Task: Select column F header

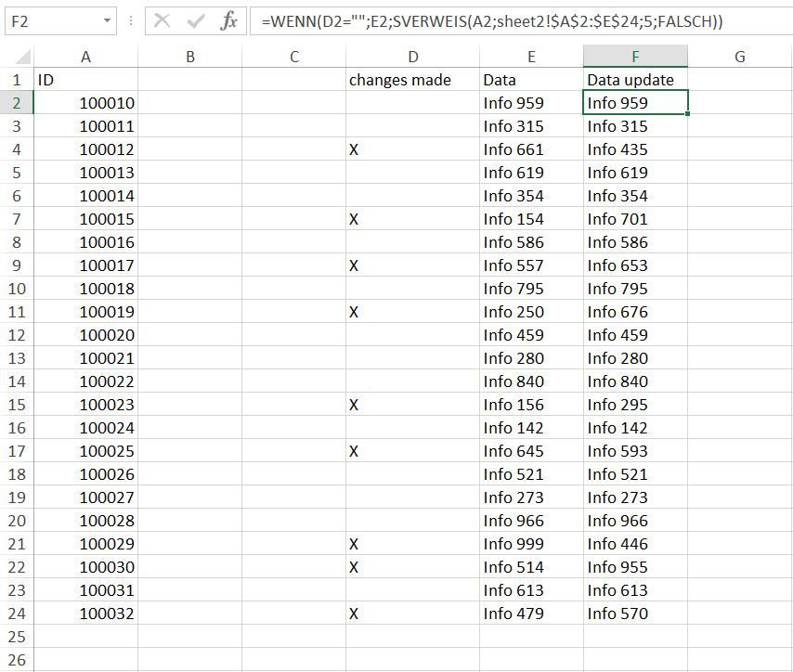Action: [634, 57]
